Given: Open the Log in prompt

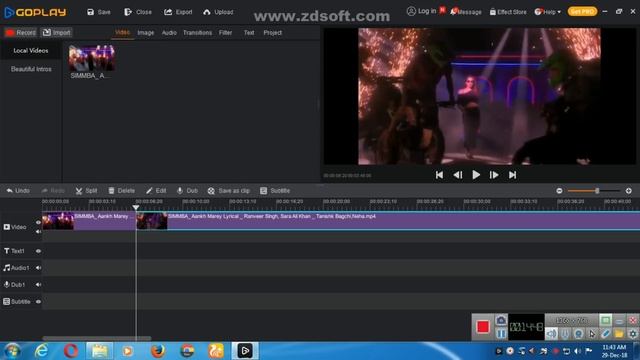Looking at the screenshot, I should [x=422, y=11].
